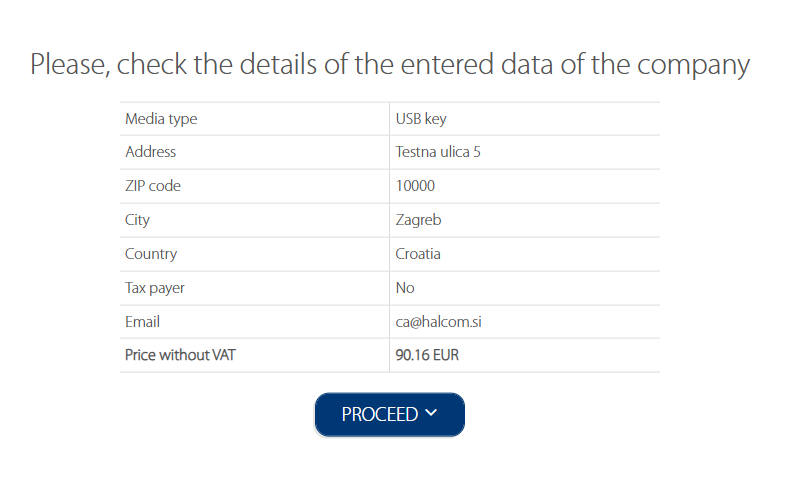806x490 pixels.
Task: Click the chevron arrow on PROCEED button
Action: click(x=431, y=412)
